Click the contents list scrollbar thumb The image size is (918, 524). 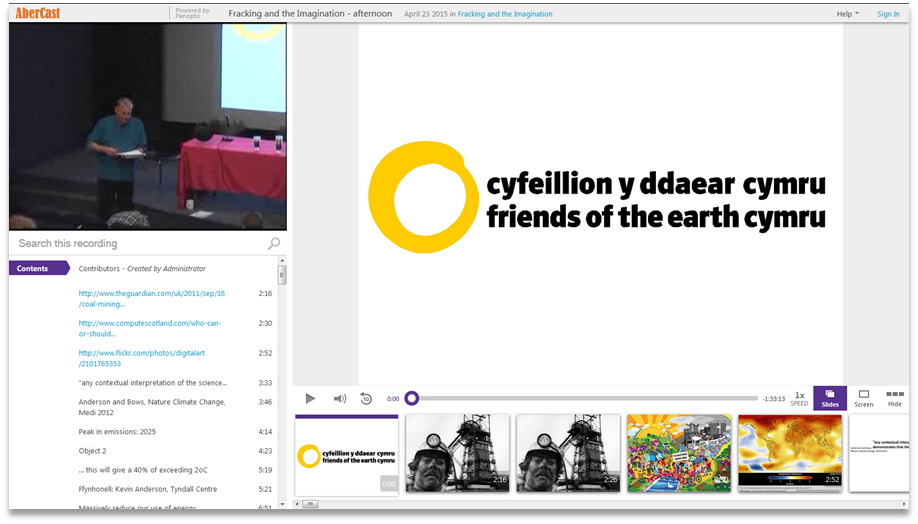[x=282, y=275]
